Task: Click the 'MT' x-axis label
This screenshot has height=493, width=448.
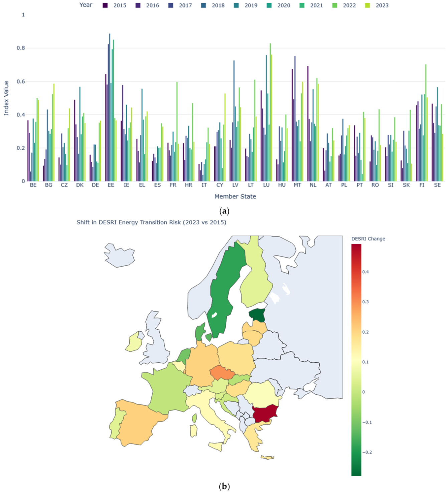Action: pos(297,185)
